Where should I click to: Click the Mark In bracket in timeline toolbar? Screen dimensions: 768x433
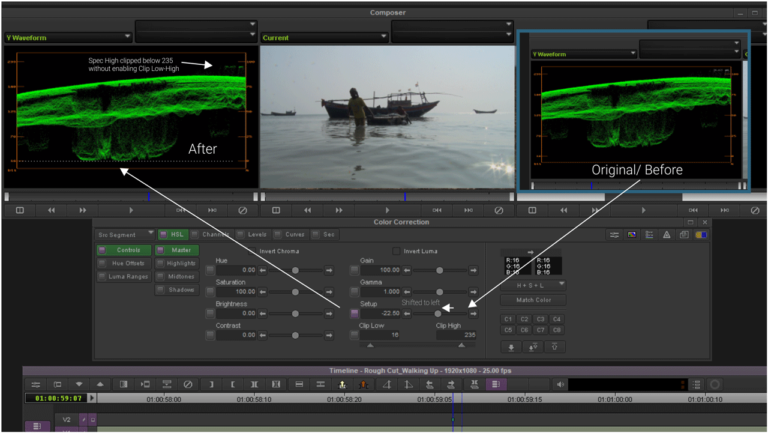coord(211,385)
